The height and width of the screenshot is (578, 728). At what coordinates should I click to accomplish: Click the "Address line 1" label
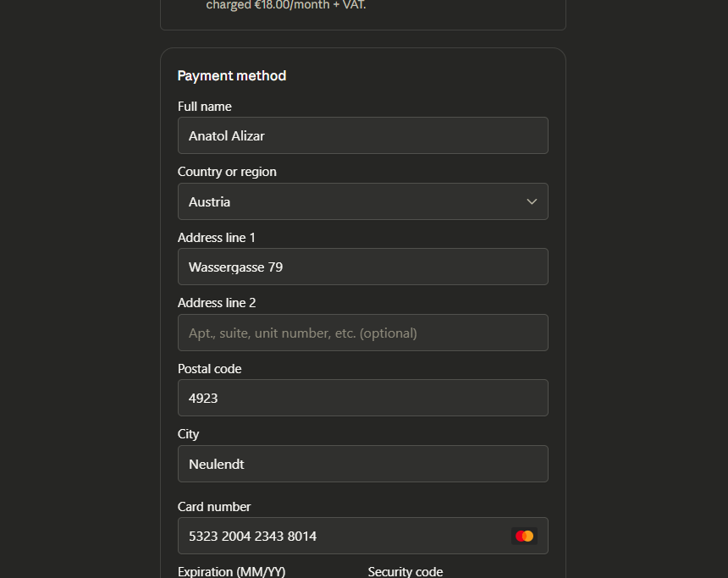(x=217, y=238)
